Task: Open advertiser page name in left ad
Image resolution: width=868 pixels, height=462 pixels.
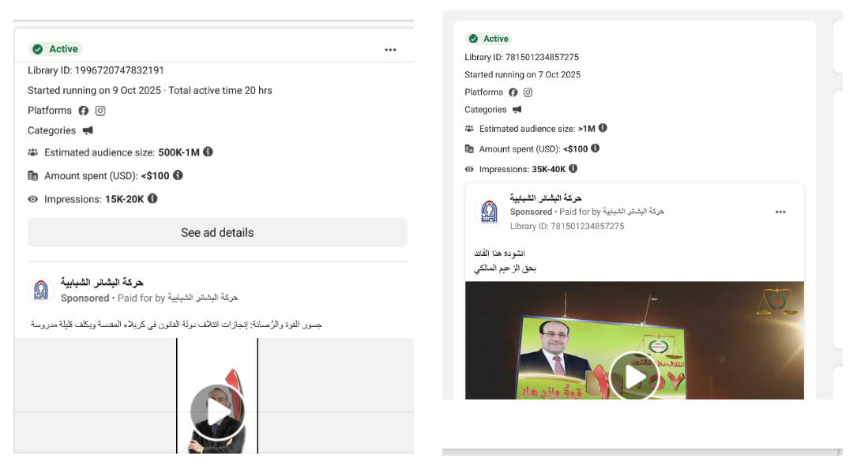Action: [x=102, y=282]
